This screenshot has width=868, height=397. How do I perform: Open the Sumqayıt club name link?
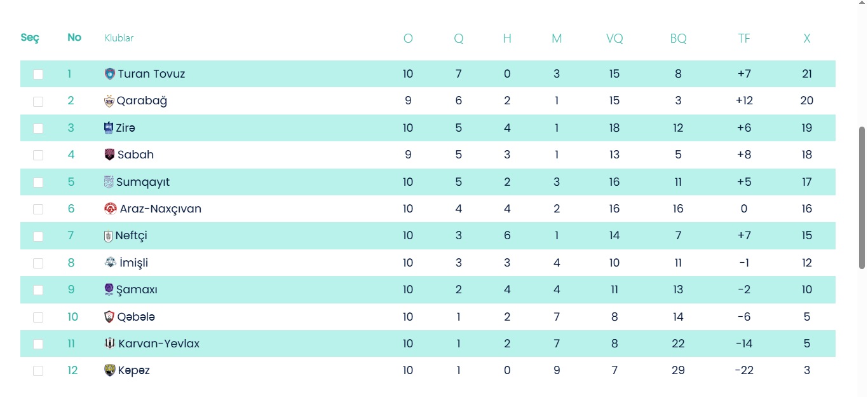143,182
